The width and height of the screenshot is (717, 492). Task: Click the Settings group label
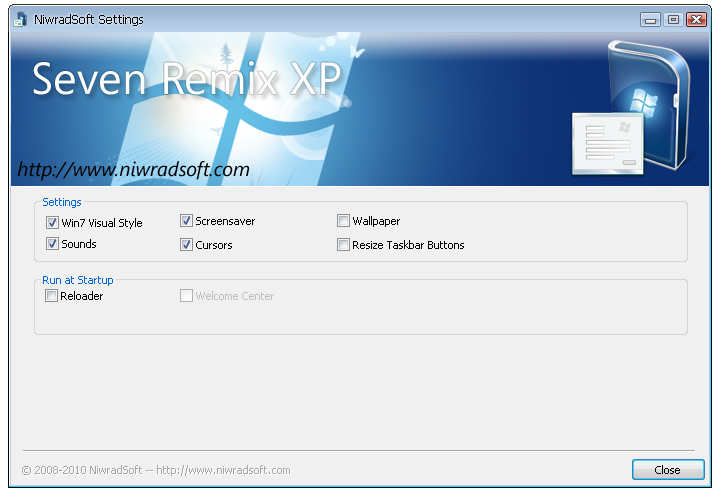pyautogui.click(x=62, y=202)
